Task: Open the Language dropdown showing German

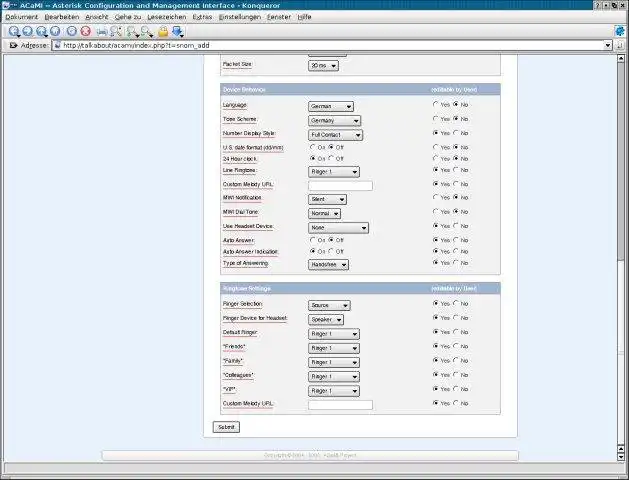Action: pos(331,106)
